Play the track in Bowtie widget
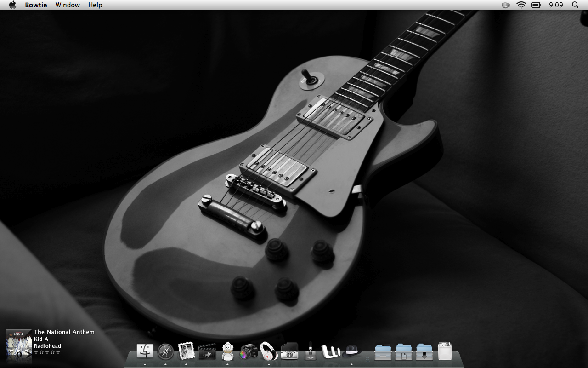Image resolution: width=588 pixels, height=368 pixels. click(x=19, y=351)
